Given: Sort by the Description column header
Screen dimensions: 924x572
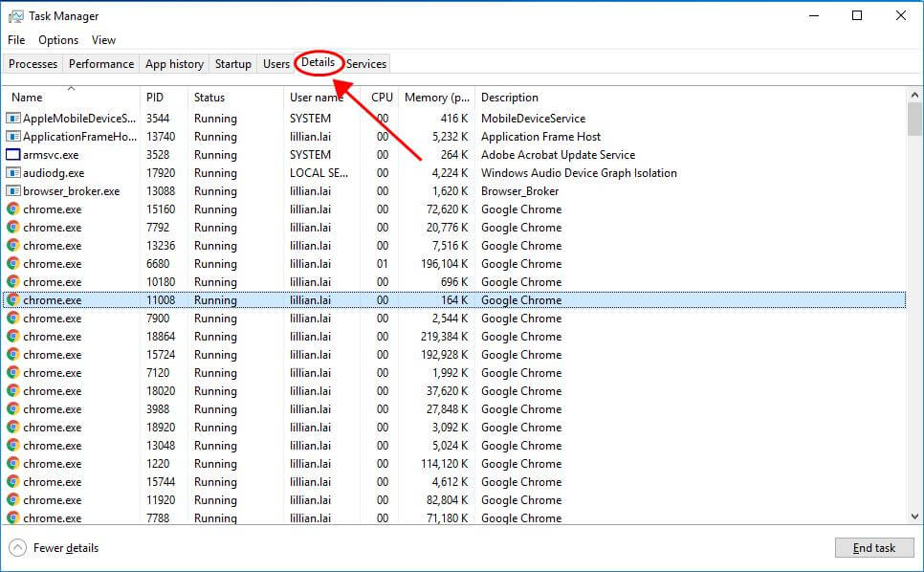Looking at the screenshot, I should point(691,98).
